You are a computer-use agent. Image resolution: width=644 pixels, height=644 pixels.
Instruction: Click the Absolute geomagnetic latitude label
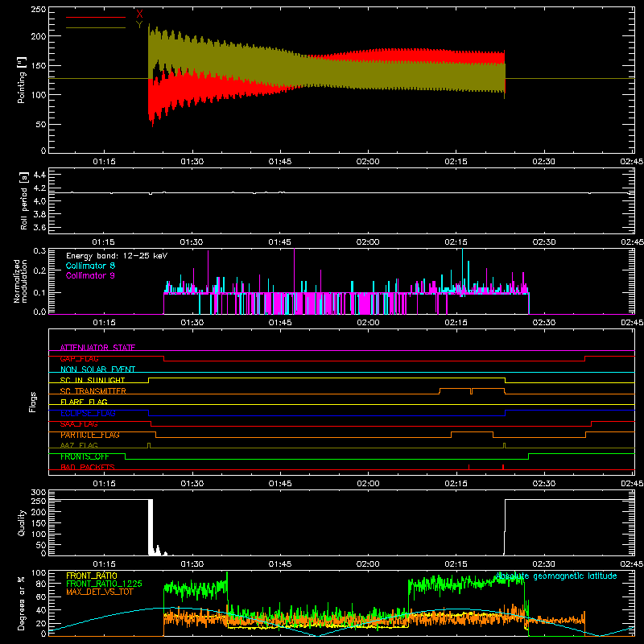[556, 576]
